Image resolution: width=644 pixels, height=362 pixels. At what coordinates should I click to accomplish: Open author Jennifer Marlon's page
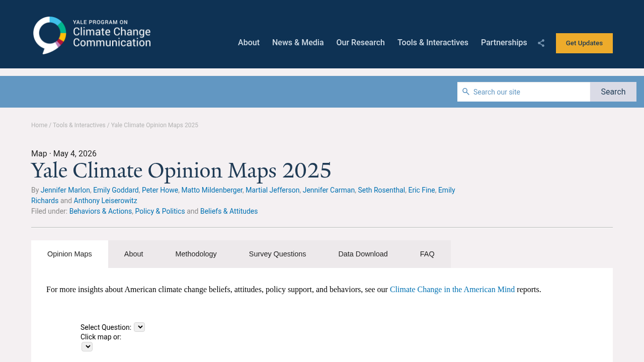[65, 190]
